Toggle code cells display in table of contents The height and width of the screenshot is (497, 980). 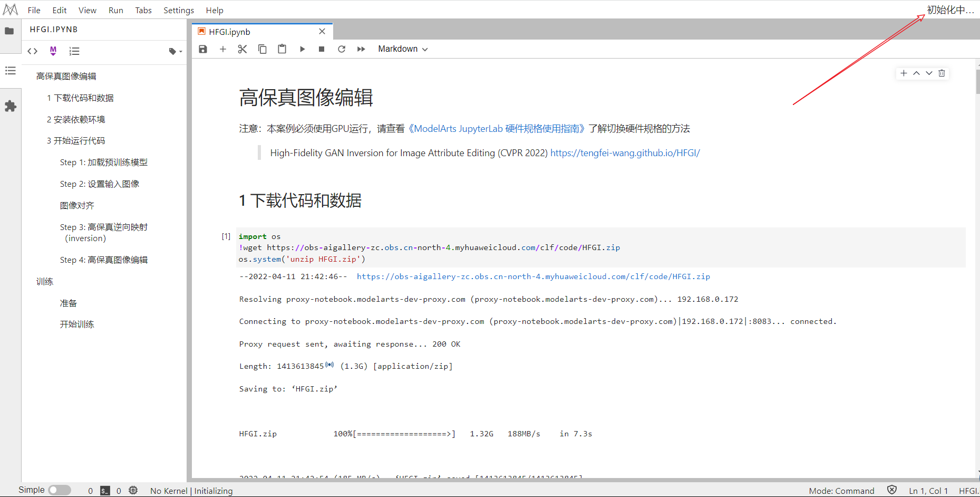pyautogui.click(x=33, y=51)
